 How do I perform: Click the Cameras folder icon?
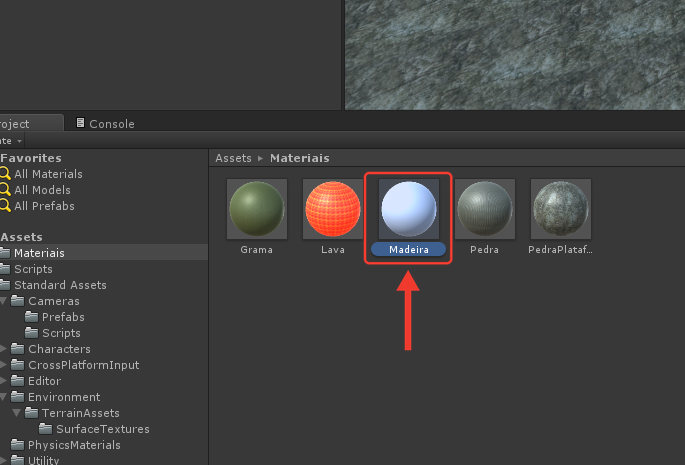pos(17,301)
